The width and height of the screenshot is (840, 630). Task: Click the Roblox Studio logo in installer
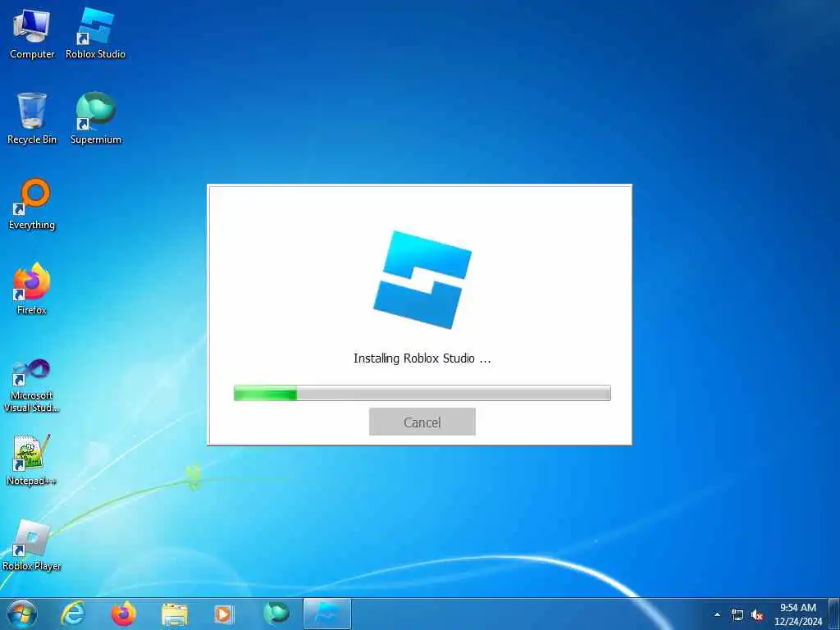pyautogui.click(x=422, y=280)
